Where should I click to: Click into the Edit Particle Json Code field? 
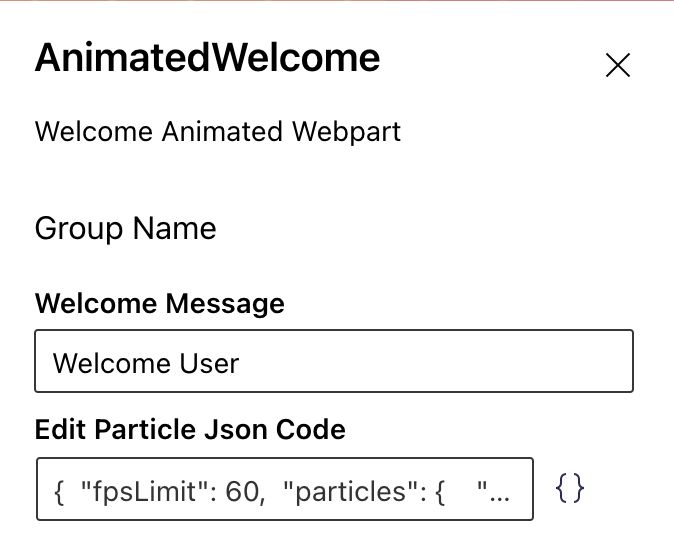click(285, 490)
